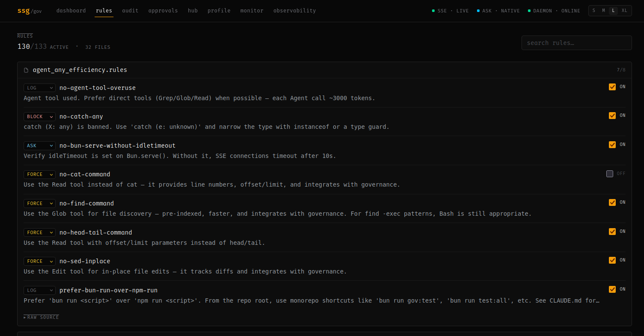Click the 7/8 rule count label
The image size is (644, 336).
pyautogui.click(x=621, y=70)
